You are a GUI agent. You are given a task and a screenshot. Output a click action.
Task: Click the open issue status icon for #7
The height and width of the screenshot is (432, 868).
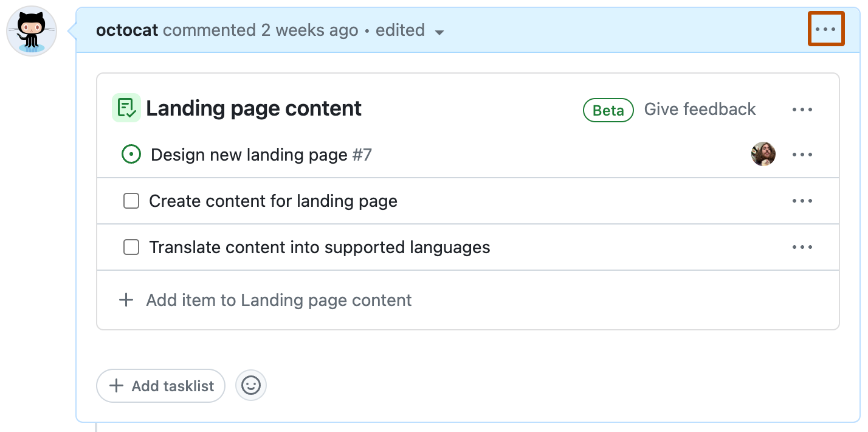[x=131, y=155]
